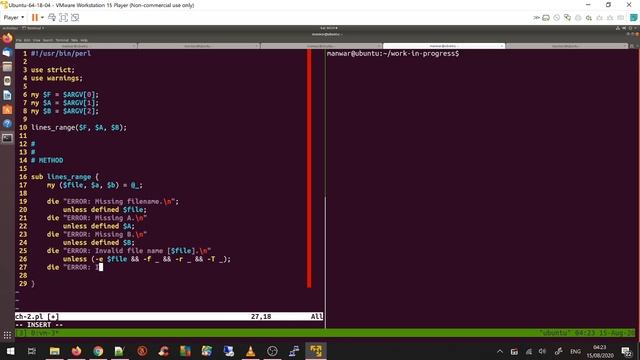Open File Explorer on the Windows taskbar

pos(54,351)
